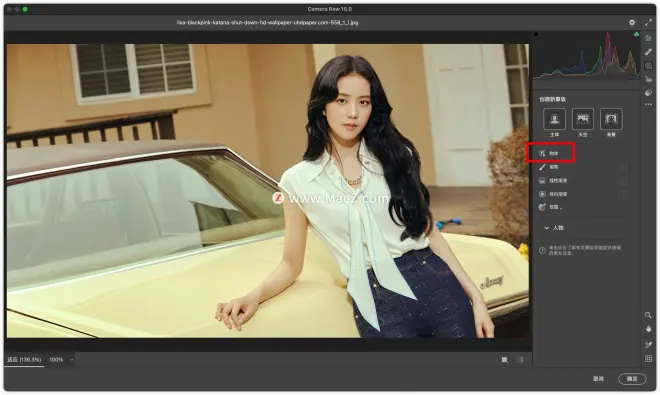Screen dimensions: 660x395
Task: Choose the Linear Gradient mask tool
Action: [553, 181]
